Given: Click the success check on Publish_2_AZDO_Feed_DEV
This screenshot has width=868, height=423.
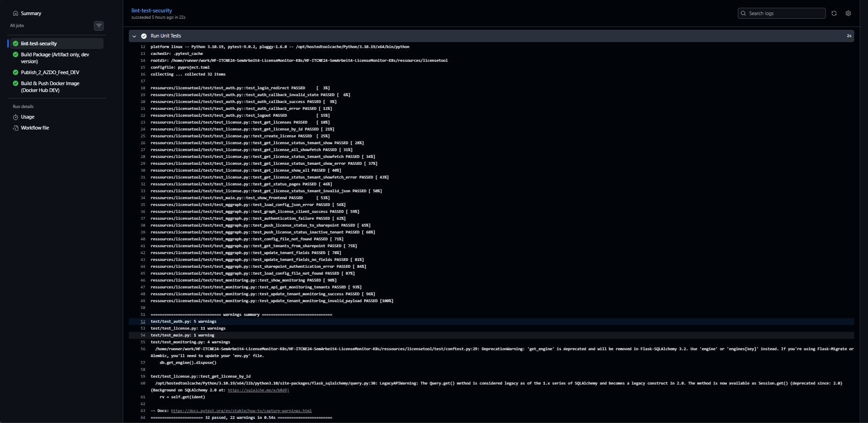Looking at the screenshot, I should point(15,72).
